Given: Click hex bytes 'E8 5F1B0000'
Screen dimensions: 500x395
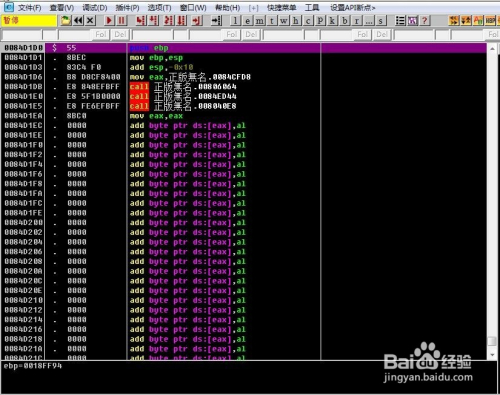Looking at the screenshot, I should pyautogui.click(x=93, y=96).
